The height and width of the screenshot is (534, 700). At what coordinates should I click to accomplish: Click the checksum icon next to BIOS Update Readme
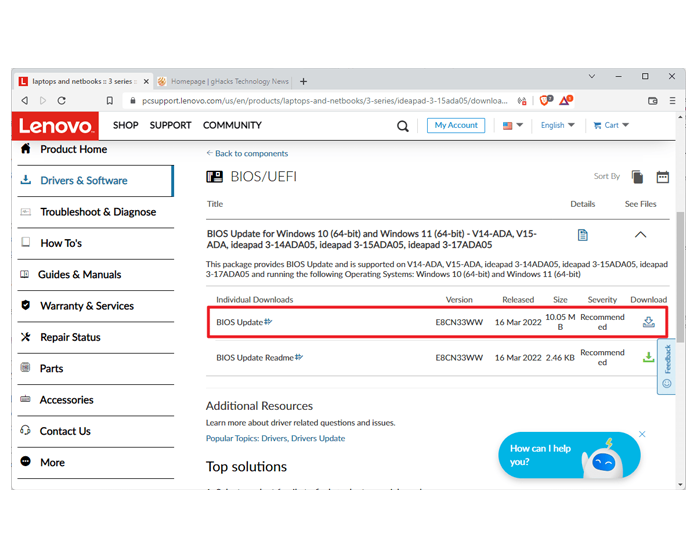point(299,356)
